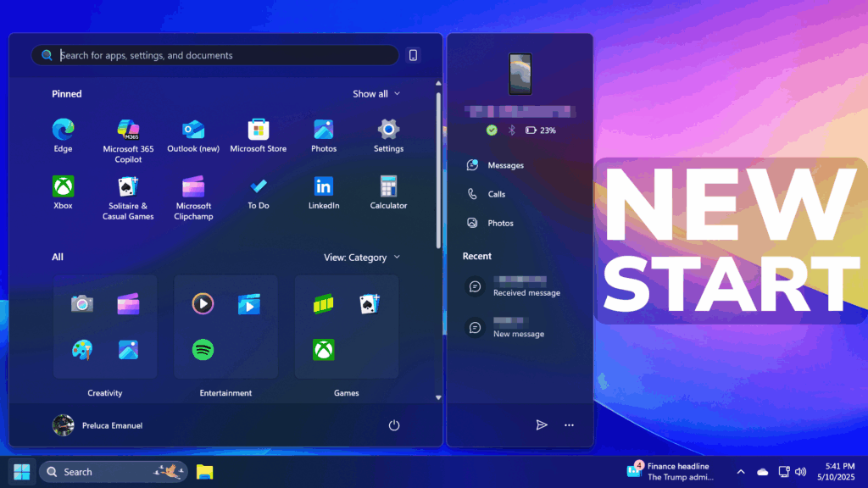Image resolution: width=868 pixels, height=488 pixels.
Task: Expand Show all pinned apps
Action: [376, 94]
